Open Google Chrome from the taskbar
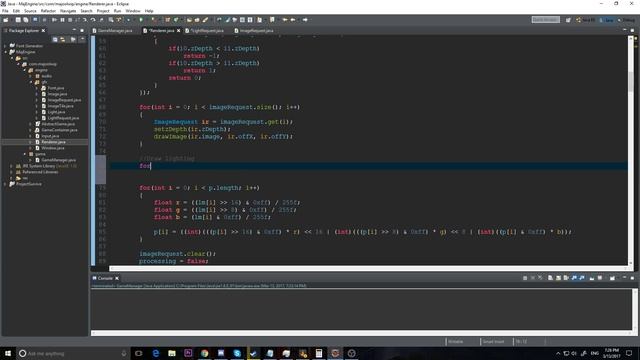This screenshot has height=360, width=640. coord(204,353)
